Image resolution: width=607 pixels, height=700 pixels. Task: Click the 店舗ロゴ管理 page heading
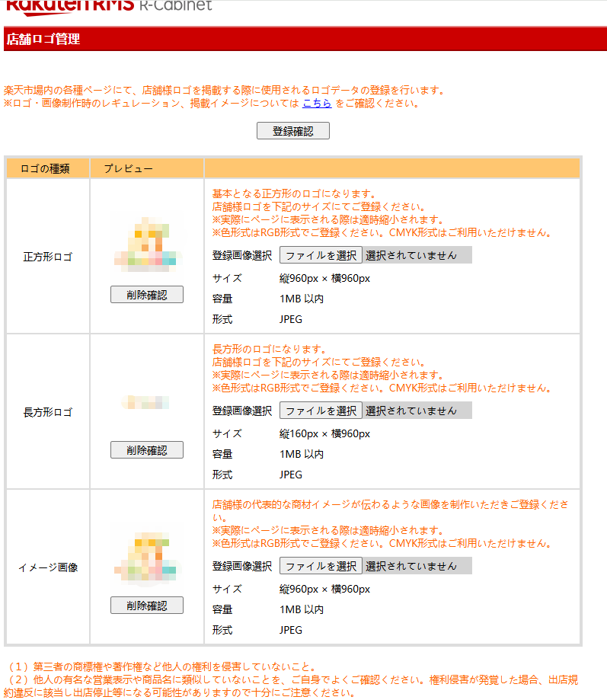[43, 40]
